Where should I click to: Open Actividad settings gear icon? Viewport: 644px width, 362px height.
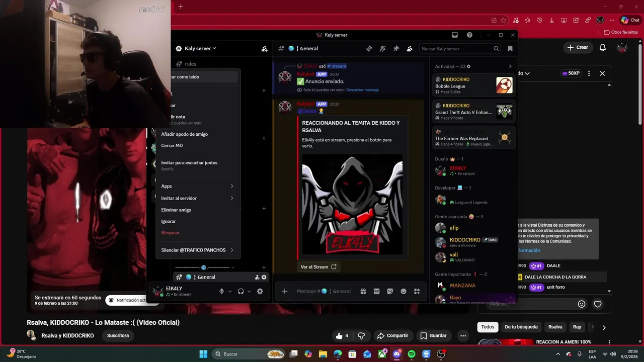pos(468,66)
